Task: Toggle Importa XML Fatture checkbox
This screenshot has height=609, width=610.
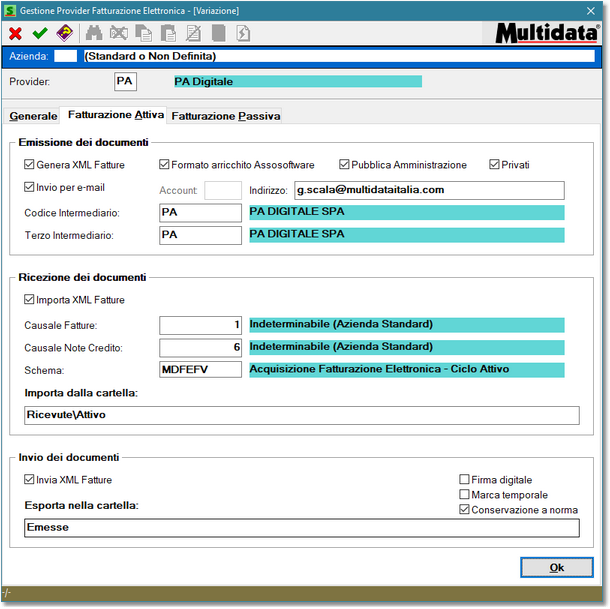Action: coord(29,299)
